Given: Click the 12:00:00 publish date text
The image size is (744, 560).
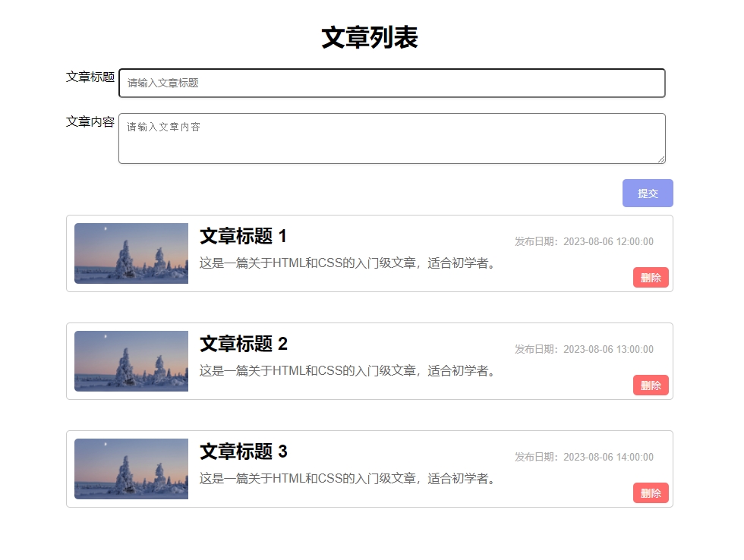Looking at the screenshot, I should 584,242.
